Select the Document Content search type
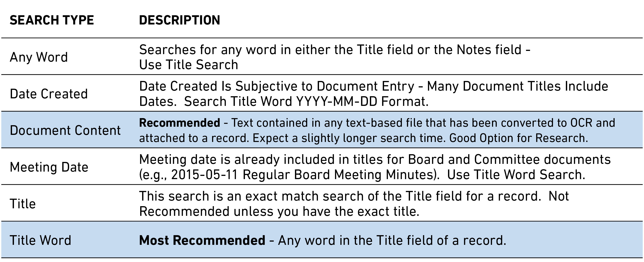Screen dimensions: 644x262 65,130
